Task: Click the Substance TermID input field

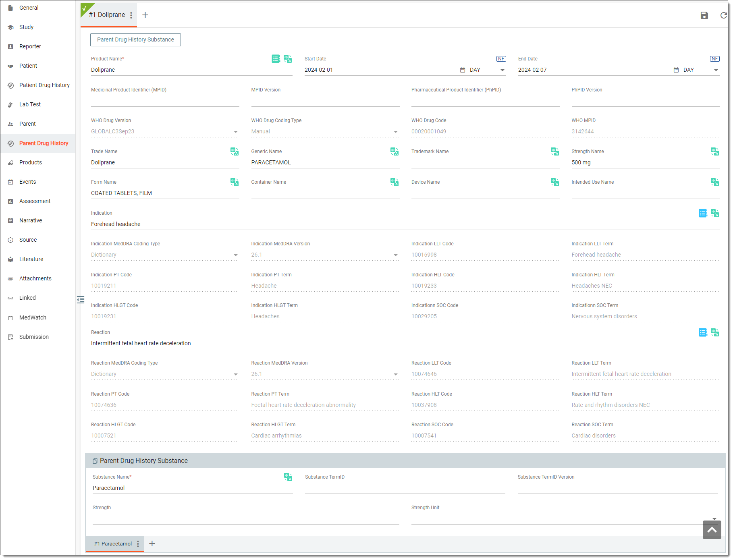Action: point(405,488)
